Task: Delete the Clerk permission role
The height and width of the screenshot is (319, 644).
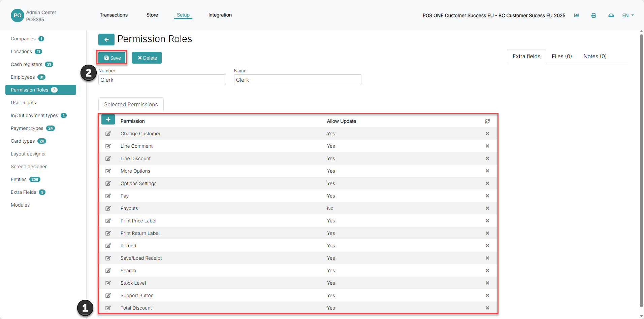Action: (147, 58)
